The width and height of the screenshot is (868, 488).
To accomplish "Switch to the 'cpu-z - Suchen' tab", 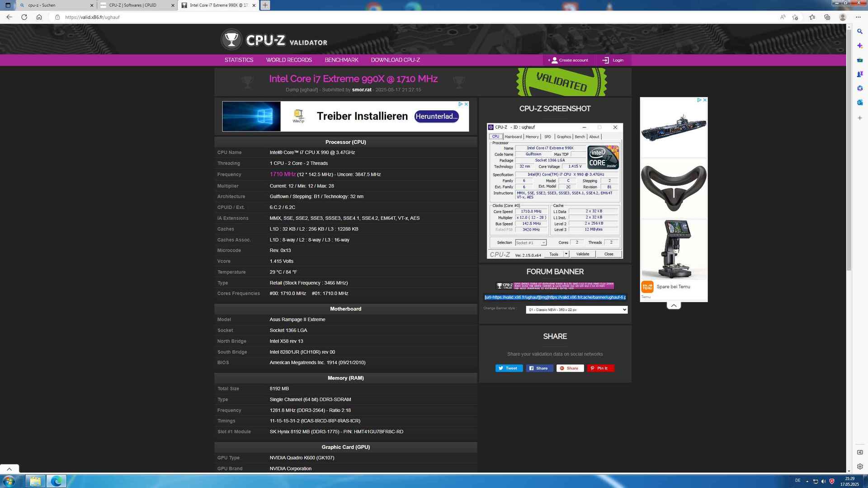I will coord(56,5).
